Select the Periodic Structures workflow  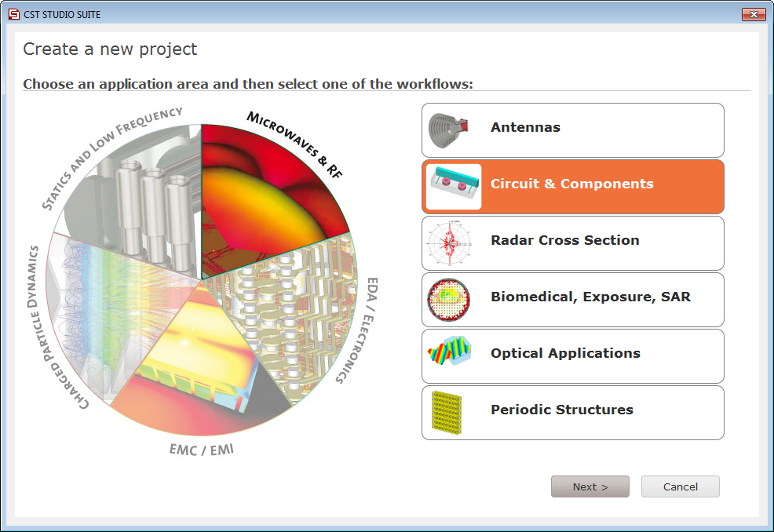tap(572, 413)
